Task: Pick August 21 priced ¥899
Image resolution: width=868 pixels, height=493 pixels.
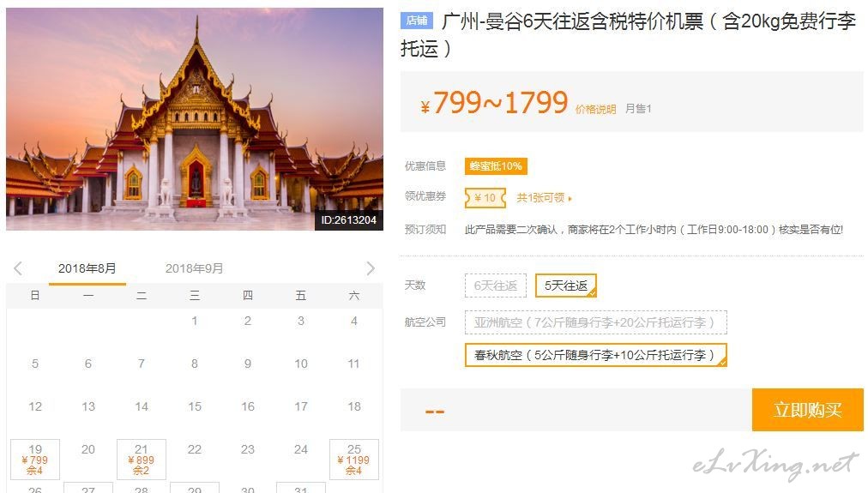Action: 142,460
